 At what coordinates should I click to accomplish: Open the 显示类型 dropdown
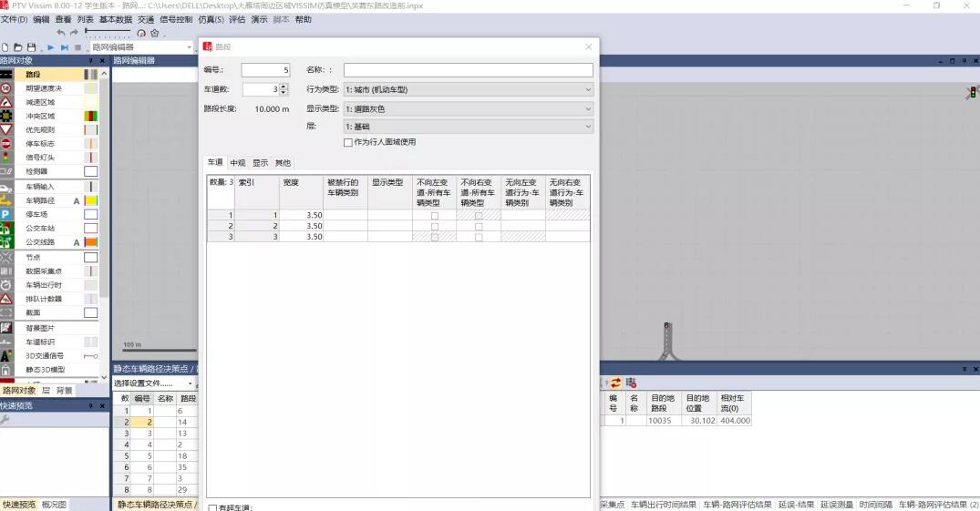point(469,108)
